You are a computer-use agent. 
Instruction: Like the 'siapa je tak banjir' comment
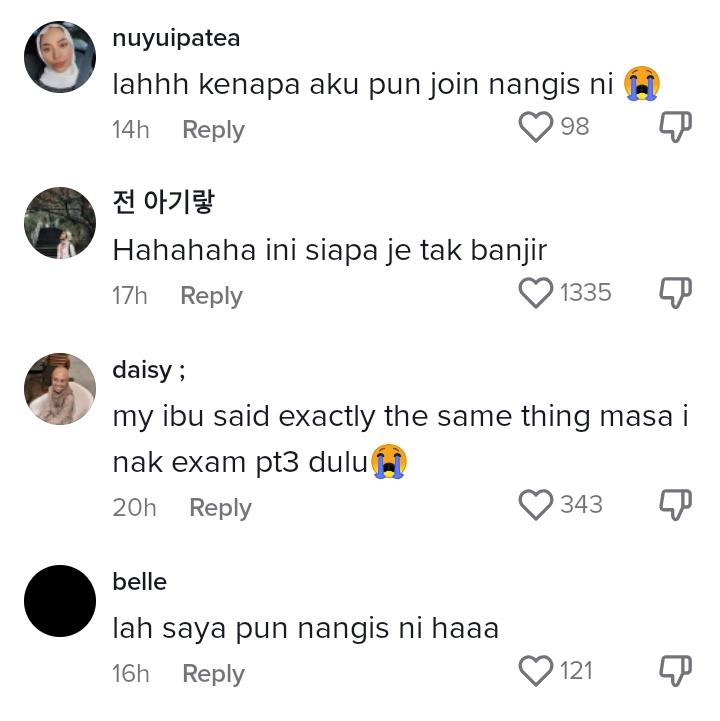[536, 293]
